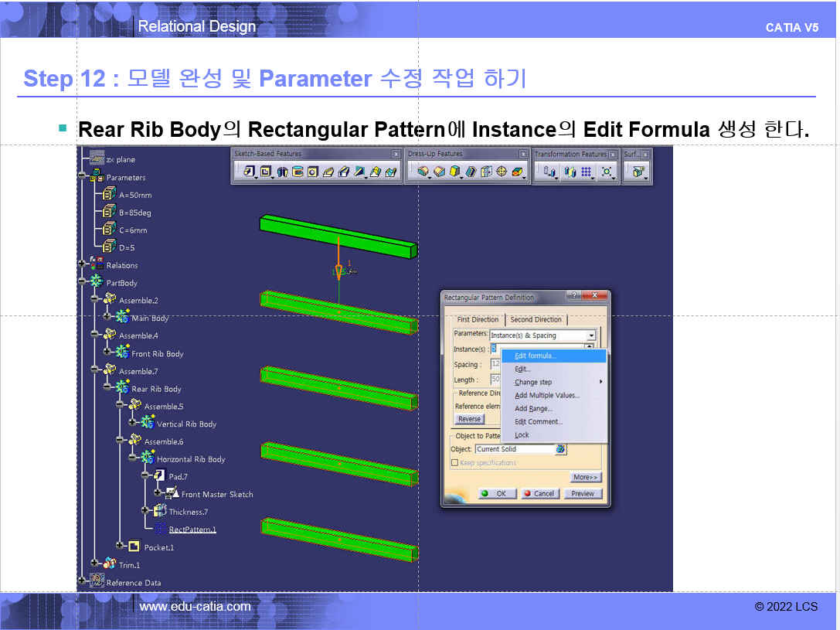This screenshot has width=840, height=630.
Task: Select the Mirror tool icon
Action: (x=570, y=172)
